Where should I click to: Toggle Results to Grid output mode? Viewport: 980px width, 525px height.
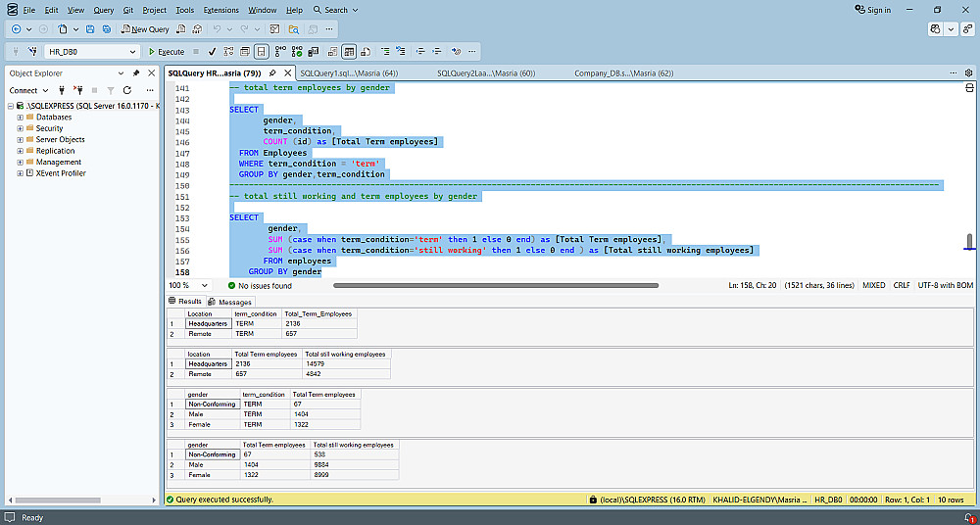pos(349,51)
